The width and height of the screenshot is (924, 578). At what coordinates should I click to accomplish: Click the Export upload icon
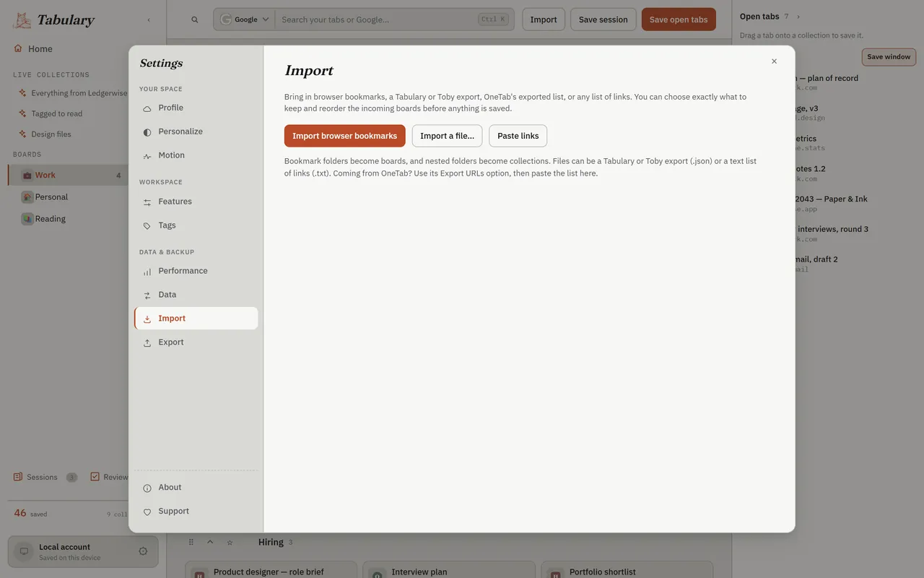tap(147, 342)
